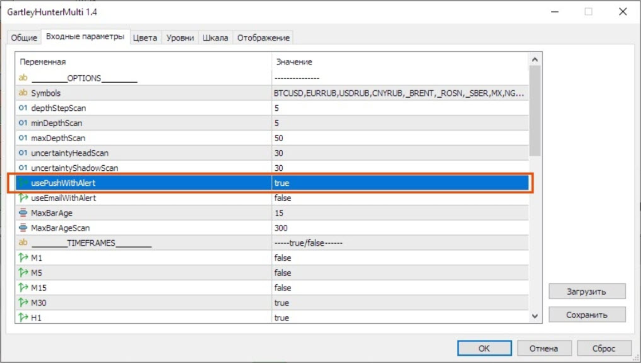Image resolution: width=641 pixels, height=364 pixels.
Task: Click the boolean icon next to M15
Action: click(x=23, y=288)
